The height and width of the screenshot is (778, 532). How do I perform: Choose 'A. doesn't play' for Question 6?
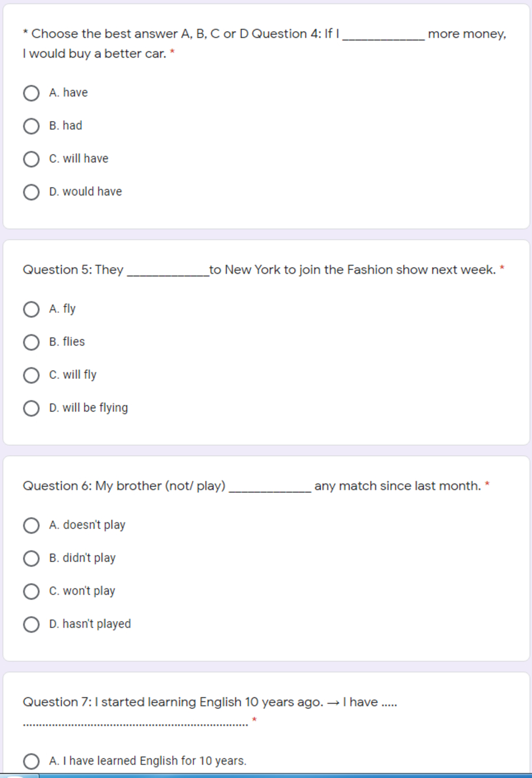pyautogui.click(x=31, y=525)
